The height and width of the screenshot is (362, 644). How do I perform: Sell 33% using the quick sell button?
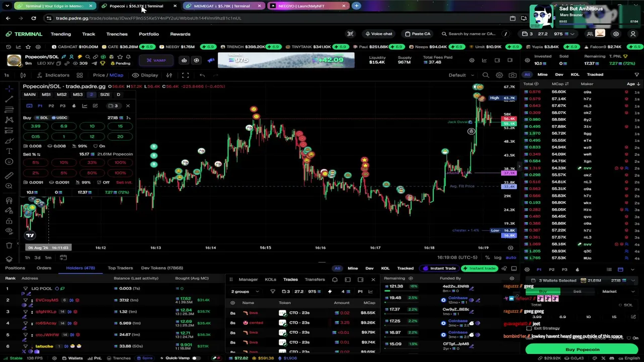pos(92,162)
